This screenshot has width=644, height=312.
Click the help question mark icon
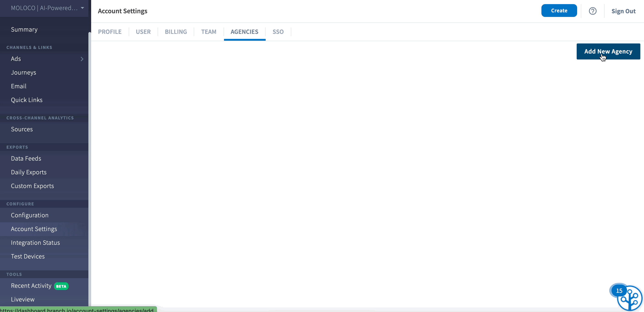[592, 11]
